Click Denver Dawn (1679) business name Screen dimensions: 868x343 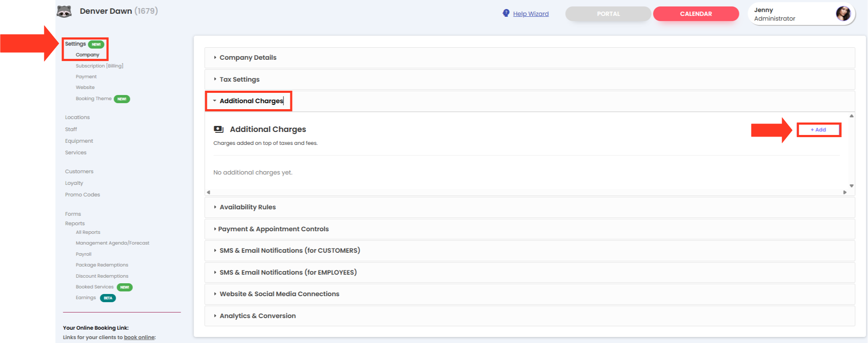tap(119, 11)
